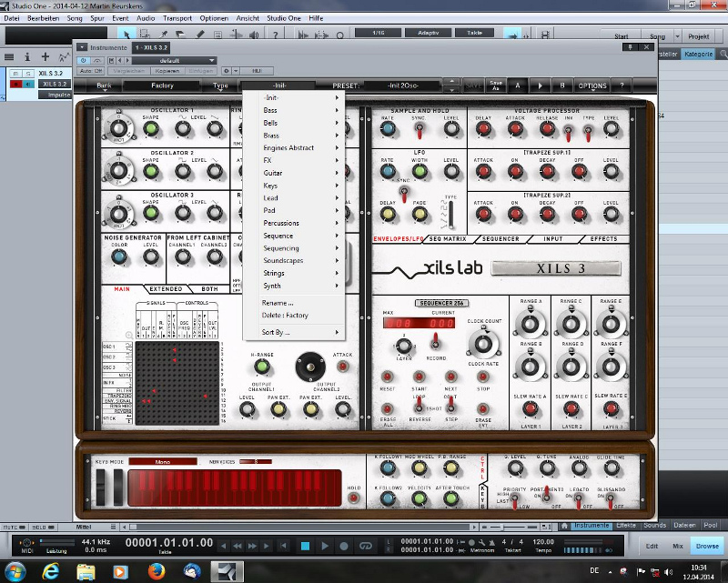The width and height of the screenshot is (728, 583).
Task: Toggle the loop button in transport
Action: click(x=366, y=547)
